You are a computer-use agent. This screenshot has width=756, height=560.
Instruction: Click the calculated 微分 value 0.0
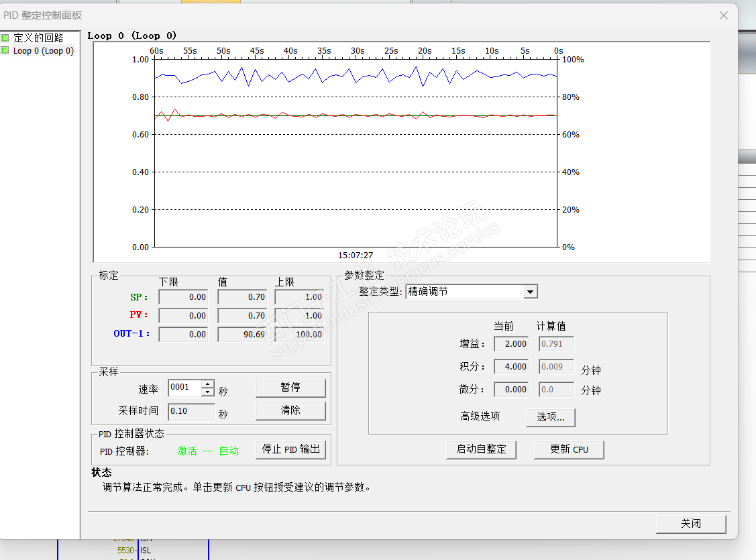pyautogui.click(x=556, y=390)
